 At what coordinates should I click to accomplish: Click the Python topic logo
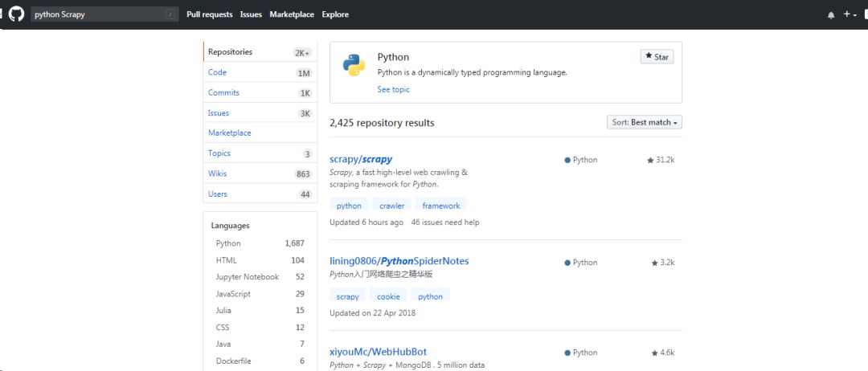tap(354, 65)
